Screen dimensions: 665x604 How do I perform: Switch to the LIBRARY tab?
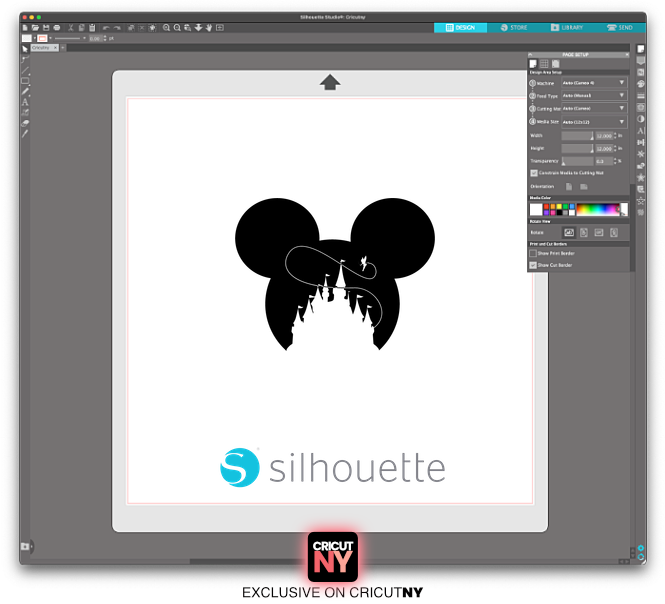[567, 28]
